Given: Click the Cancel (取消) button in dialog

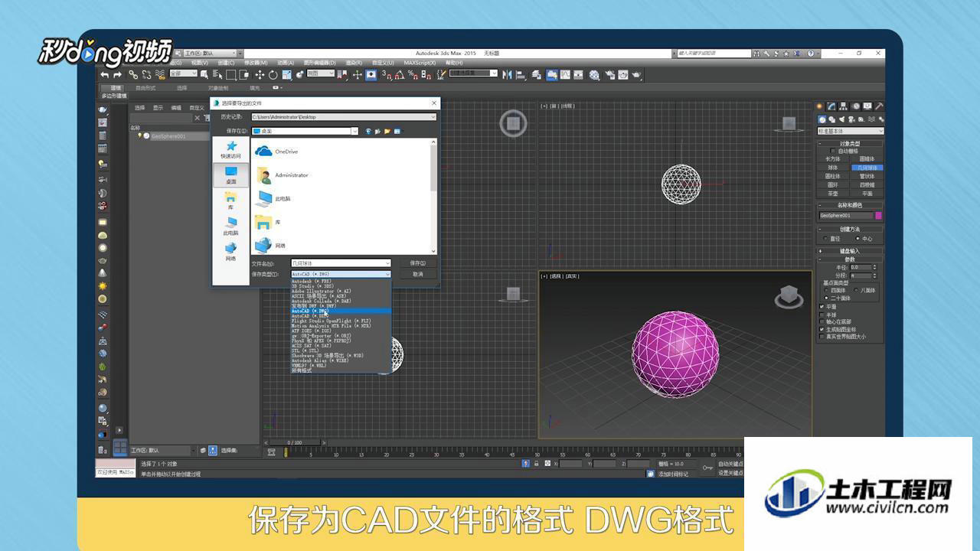Looking at the screenshot, I should (417, 274).
